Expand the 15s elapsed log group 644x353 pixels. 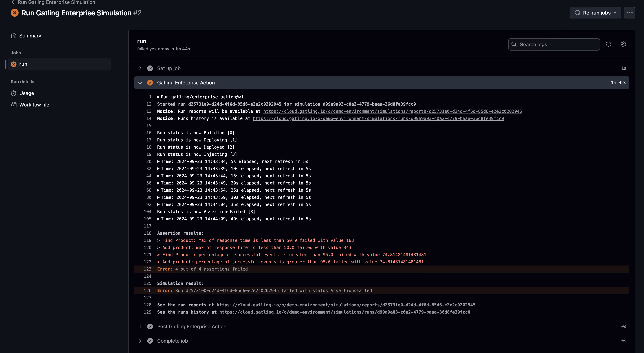point(158,176)
